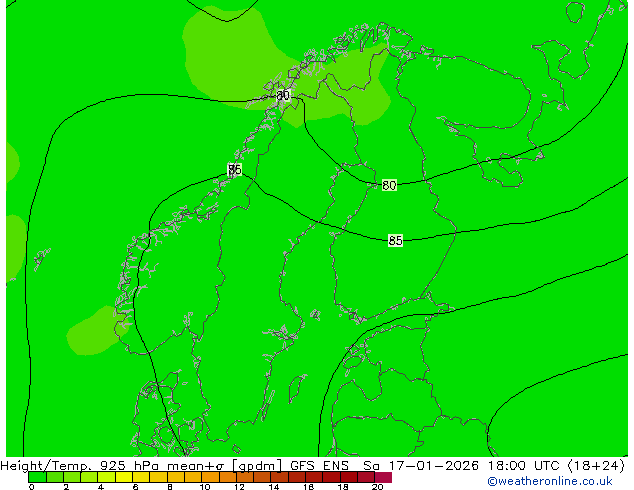634x490 pixels.
Task: Click the 80 contour label over northern Finland
Action: (x=389, y=185)
